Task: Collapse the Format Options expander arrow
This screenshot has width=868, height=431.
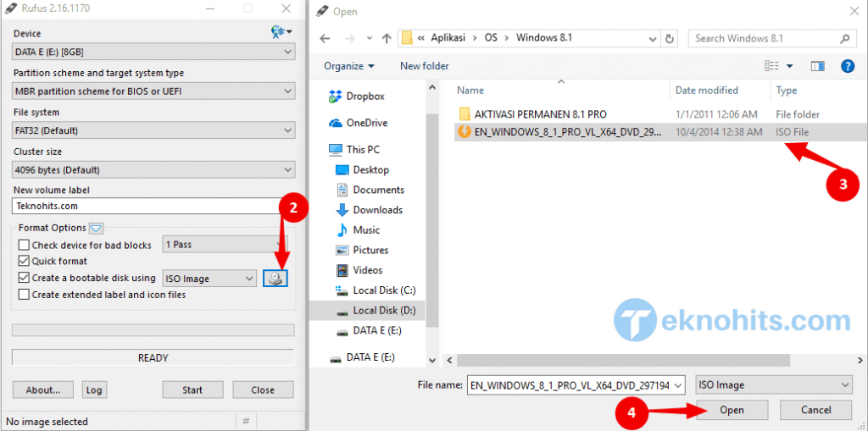Action: (97, 228)
